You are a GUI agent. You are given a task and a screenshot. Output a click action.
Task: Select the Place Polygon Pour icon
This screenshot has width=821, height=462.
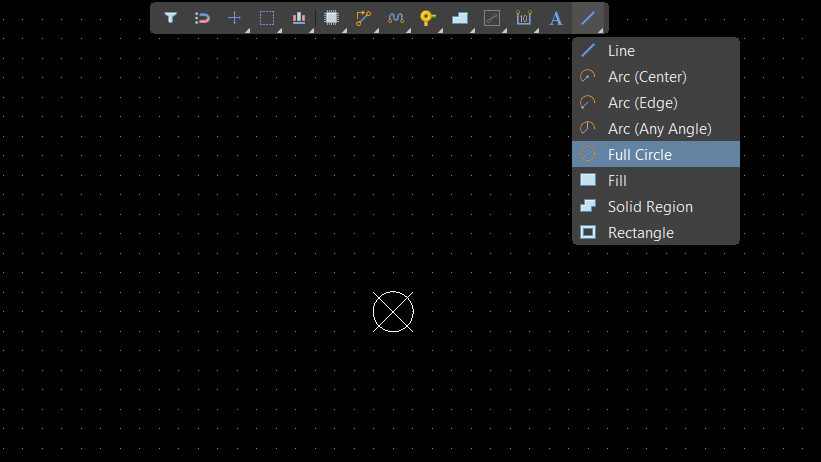pyautogui.click(x=459, y=18)
